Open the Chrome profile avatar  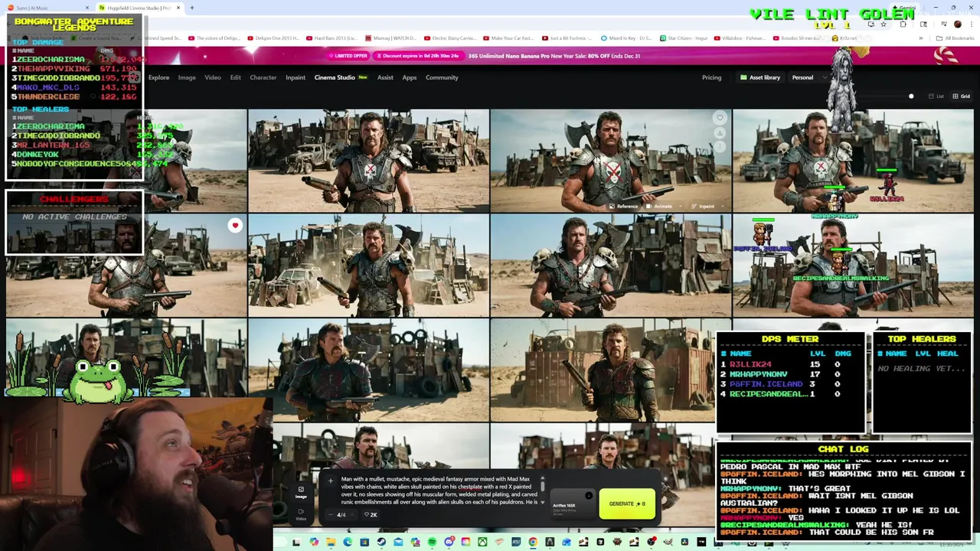[957, 24]
